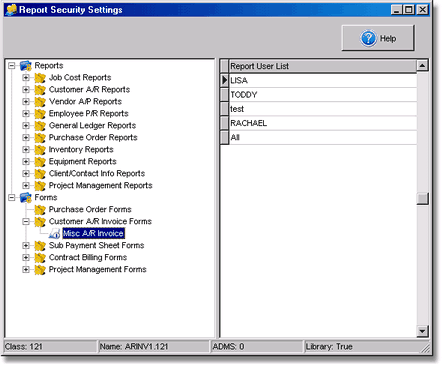Click Employee P/R Reports folder icon
The width and height of the screenshot is (443, 366).
click(40, 114)
